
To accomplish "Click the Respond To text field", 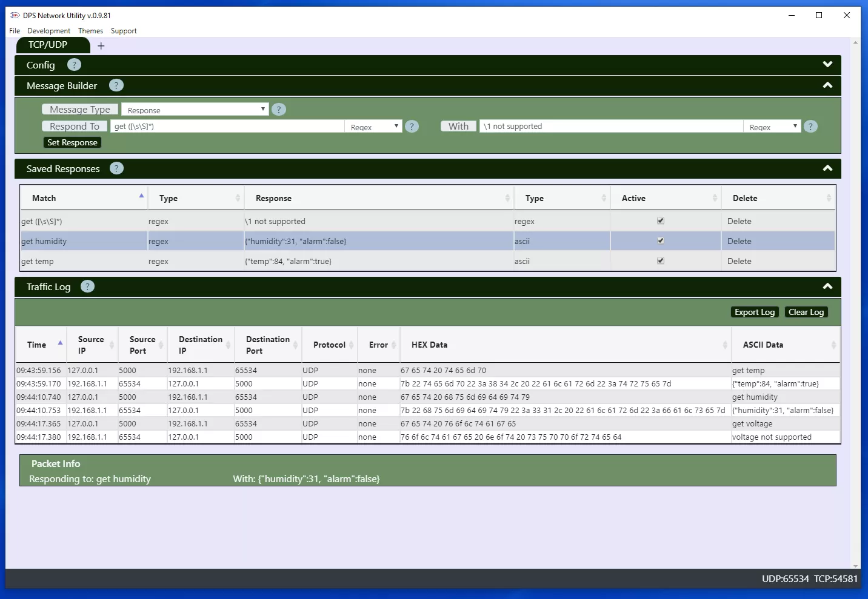I will pyautogui.click(x=227, y=127).
